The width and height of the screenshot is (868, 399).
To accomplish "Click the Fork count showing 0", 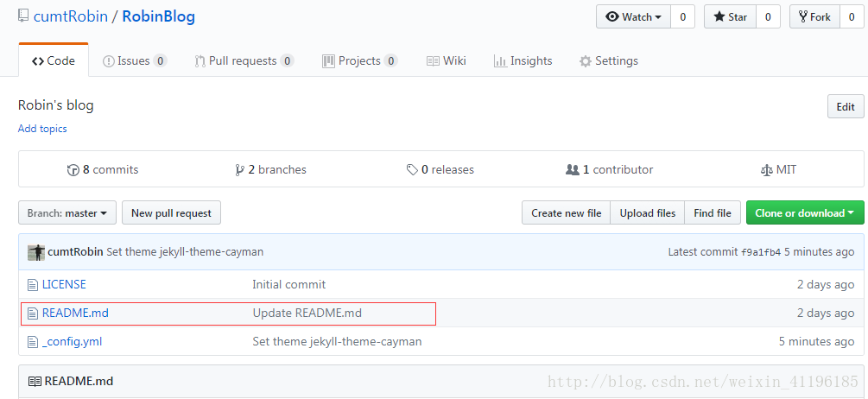I will click(852, 17).
